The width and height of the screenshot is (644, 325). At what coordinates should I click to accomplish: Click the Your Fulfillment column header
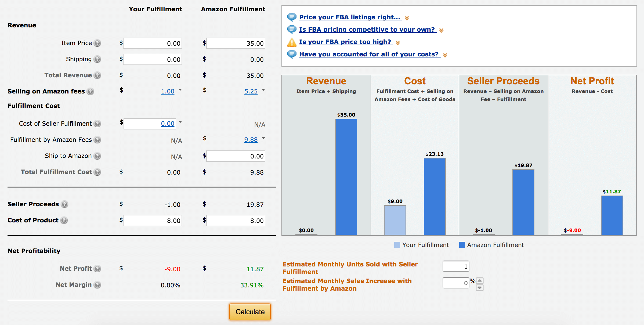[x=155, y=9]
